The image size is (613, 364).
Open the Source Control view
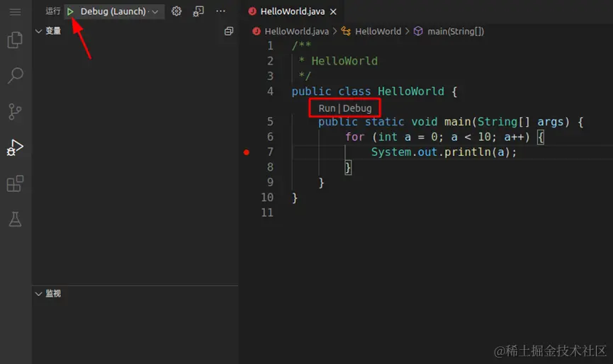coord(15,112)
